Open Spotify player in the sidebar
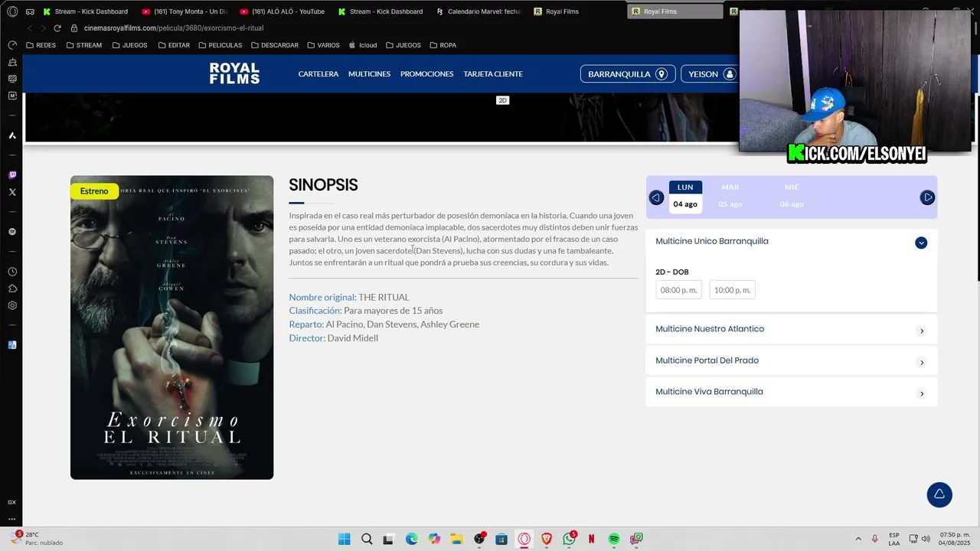This screenshot has width=980, height=551. click(12, 231)
